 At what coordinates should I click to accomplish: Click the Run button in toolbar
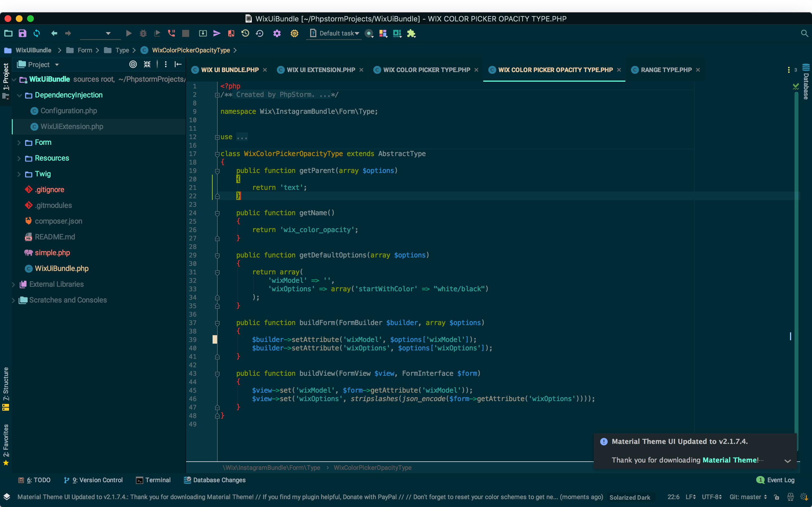[128, 33]
